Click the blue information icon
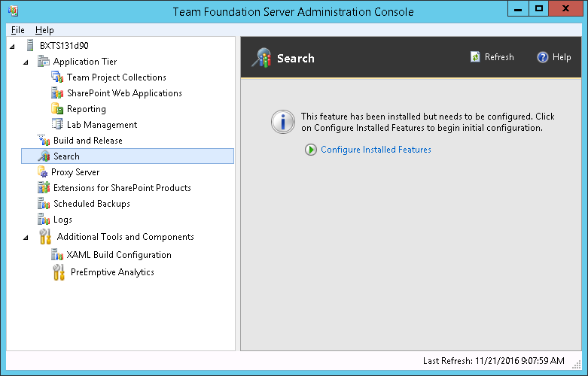588x376 pixels. pyautogui.click(x=283, y=122)
